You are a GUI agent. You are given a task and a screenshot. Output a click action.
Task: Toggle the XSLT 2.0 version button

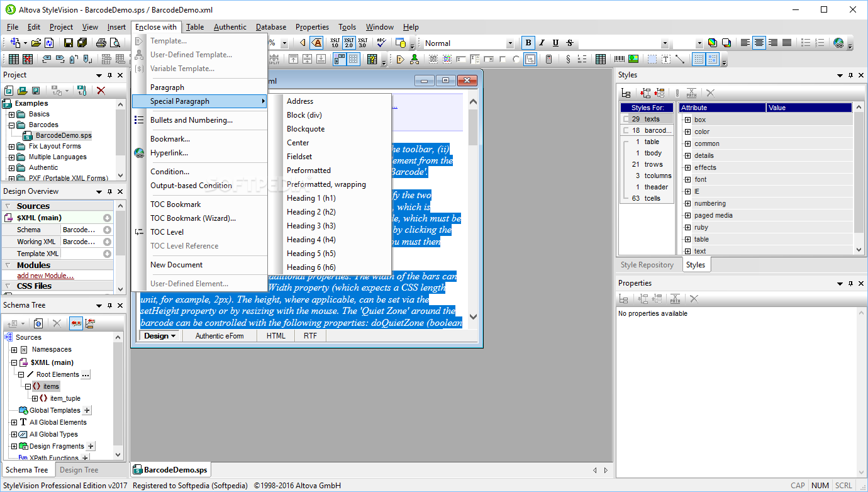coord(348,43)
